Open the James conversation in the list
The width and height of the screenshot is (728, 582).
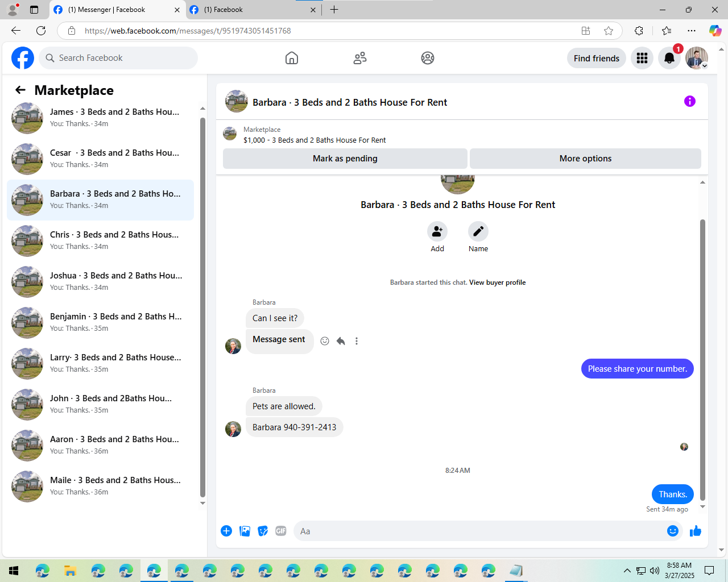point(100,118)
